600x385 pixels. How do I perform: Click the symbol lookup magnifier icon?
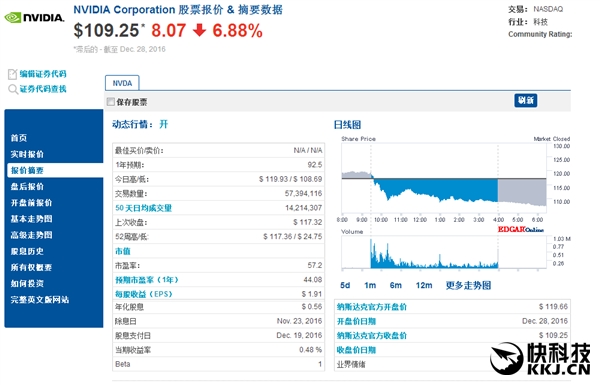click(x=13, y=90)
